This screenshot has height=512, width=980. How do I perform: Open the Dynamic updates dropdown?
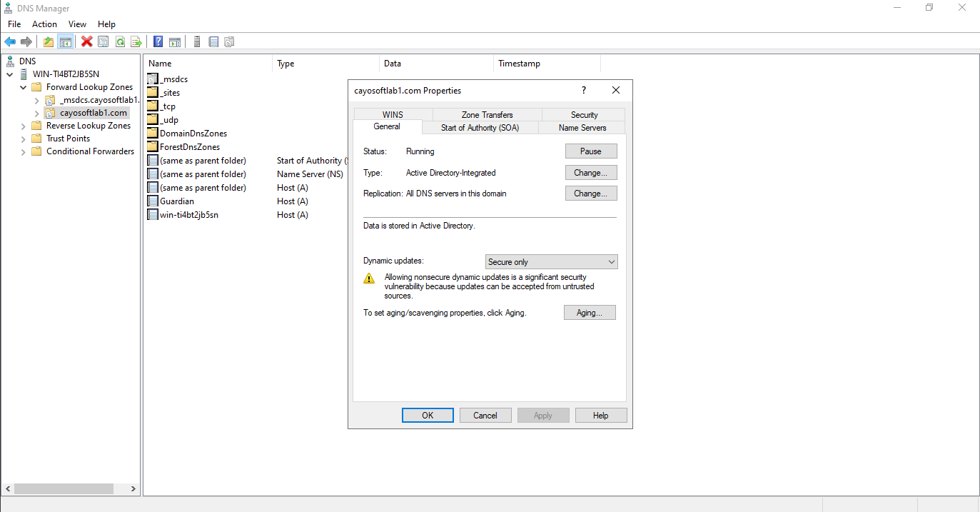[x=551, y=262]
